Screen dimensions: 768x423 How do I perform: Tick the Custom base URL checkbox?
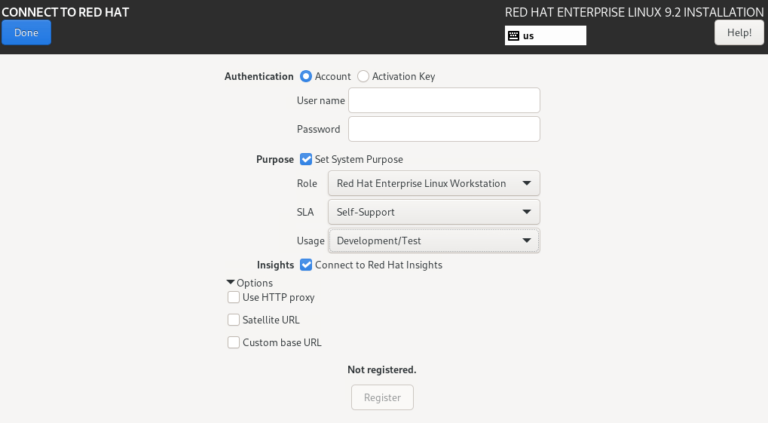coord(234,342)
